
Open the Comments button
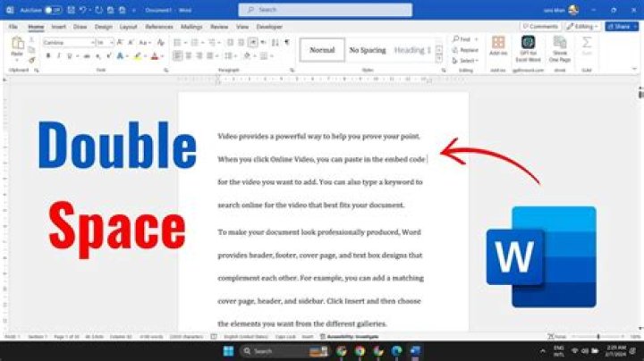[540, 27]
